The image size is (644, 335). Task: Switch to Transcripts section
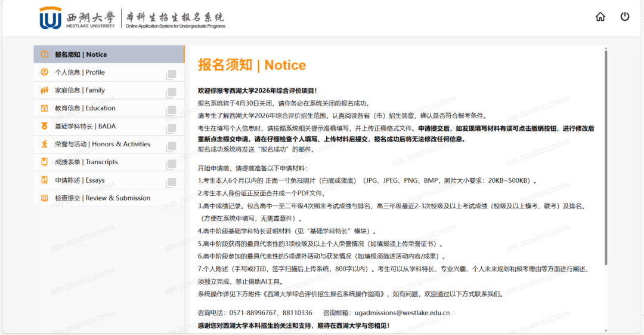click(86, 162)
